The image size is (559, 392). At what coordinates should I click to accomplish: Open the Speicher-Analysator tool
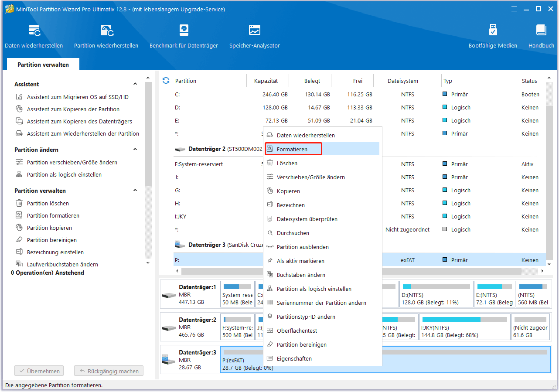255,37
